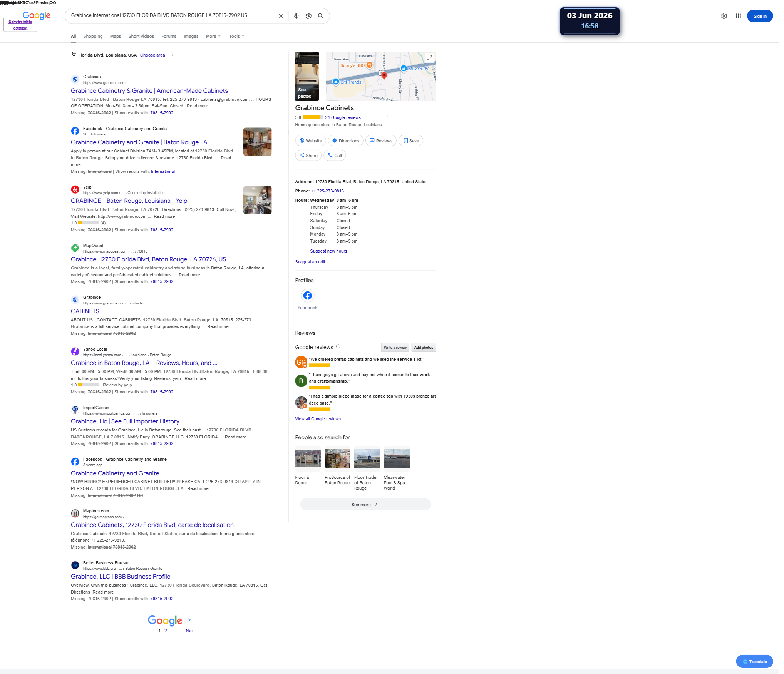Image resolution: width=784 pixels, height=674 pixels.
Task: Open the Short videos tab
Action: click(x=141, y=37)
